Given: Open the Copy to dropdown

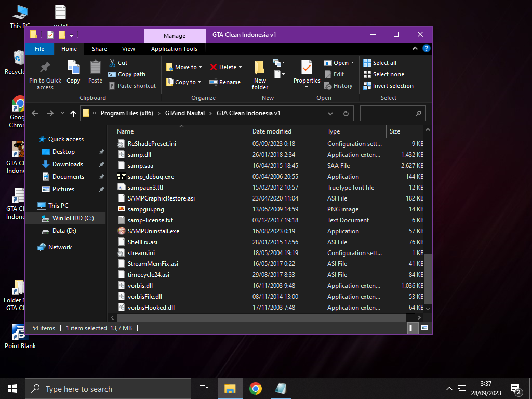Looking at the screenshot, I should [x=183, y=82].
